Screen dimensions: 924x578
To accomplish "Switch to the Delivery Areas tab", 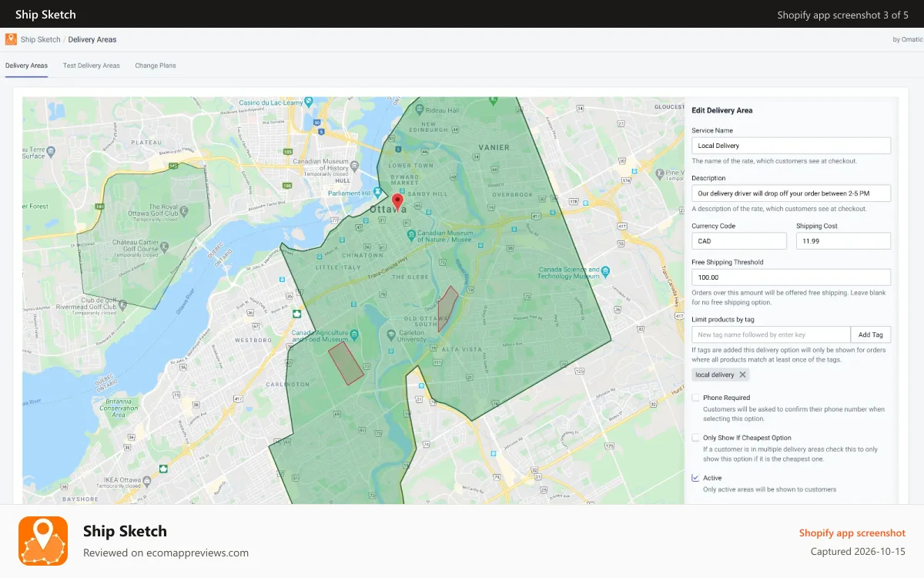I will click(26, 66).
